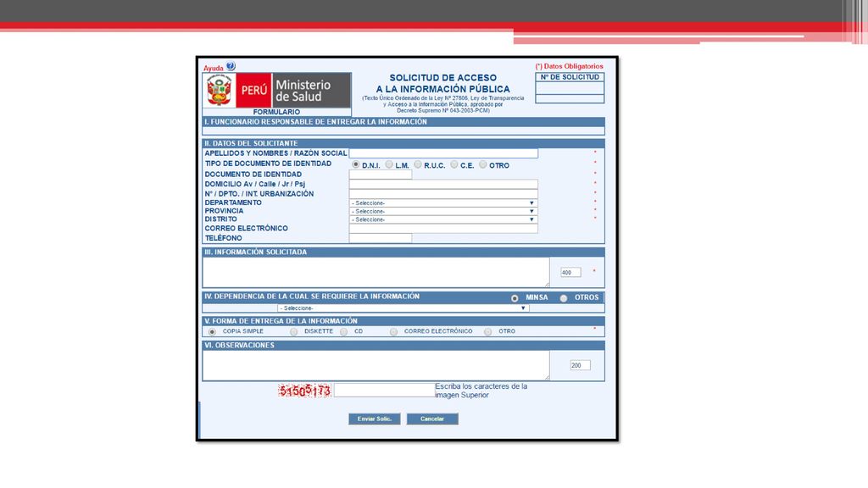This screenshot has height=488, width=868.
Task: Expand the dependencia Seleccione dropdown
Action: pyautogui.click(x=403, y=308)
